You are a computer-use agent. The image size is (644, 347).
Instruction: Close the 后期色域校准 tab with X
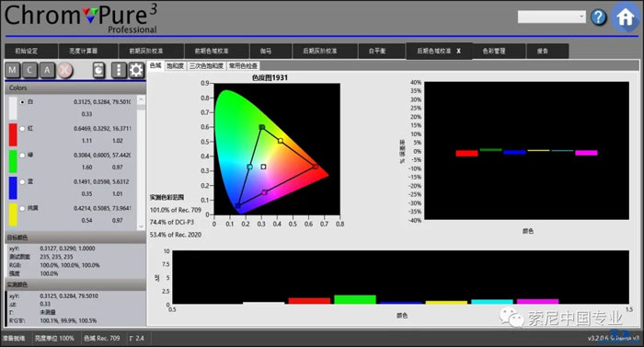tap(458, 51)
